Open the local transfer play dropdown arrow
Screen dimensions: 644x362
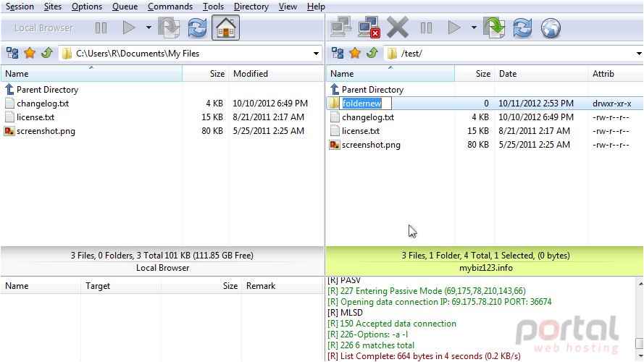(x=149, y=28)
